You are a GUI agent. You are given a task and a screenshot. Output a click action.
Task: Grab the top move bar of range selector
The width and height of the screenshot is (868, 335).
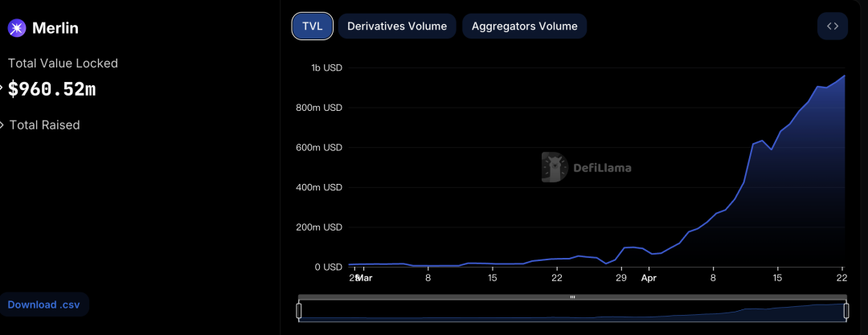pyautogui.click(x=572, y=297)
